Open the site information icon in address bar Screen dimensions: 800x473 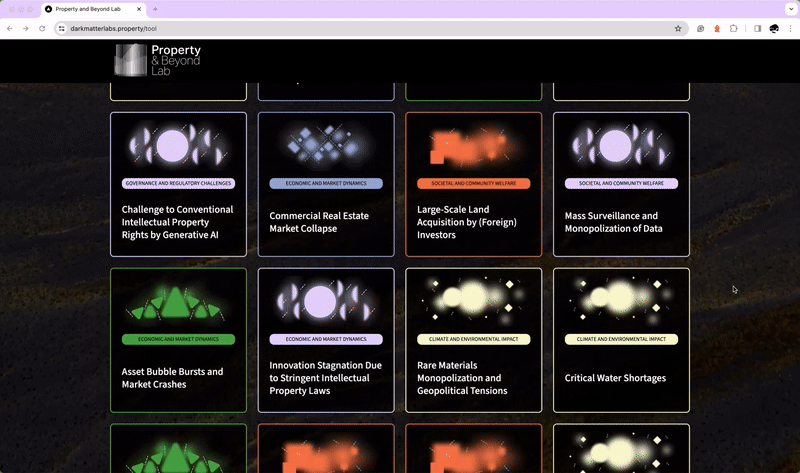62,29
